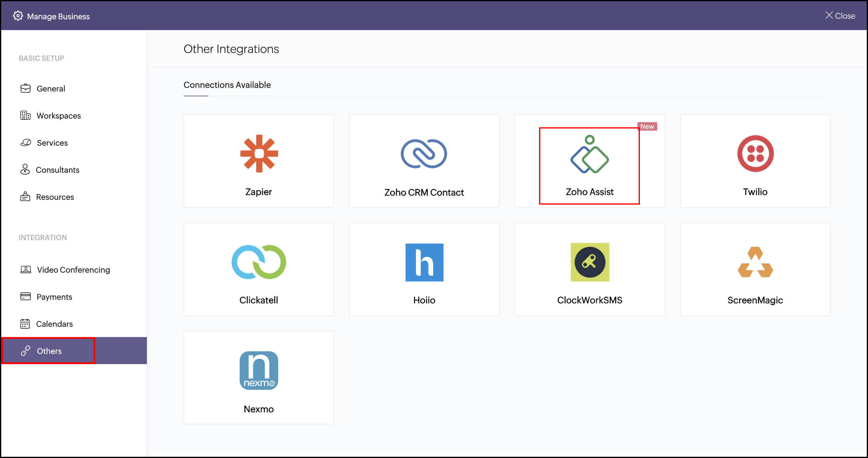Open Workspaces in the sidebar
The width and height of the screenshot is (868, 458).
[x=58, y=116]
